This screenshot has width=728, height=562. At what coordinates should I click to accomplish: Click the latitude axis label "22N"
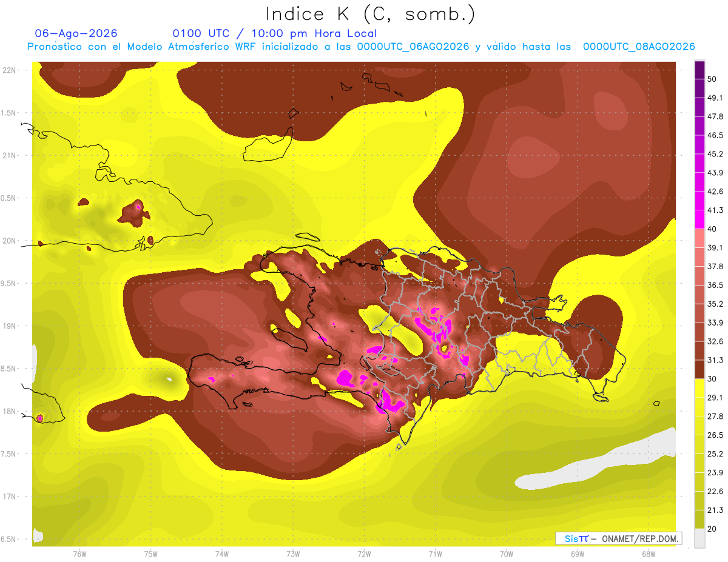tap(9, 70)
